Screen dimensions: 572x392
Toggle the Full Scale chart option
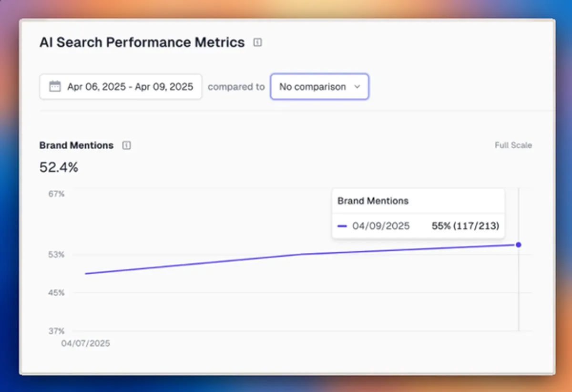[x=513, y=145]
